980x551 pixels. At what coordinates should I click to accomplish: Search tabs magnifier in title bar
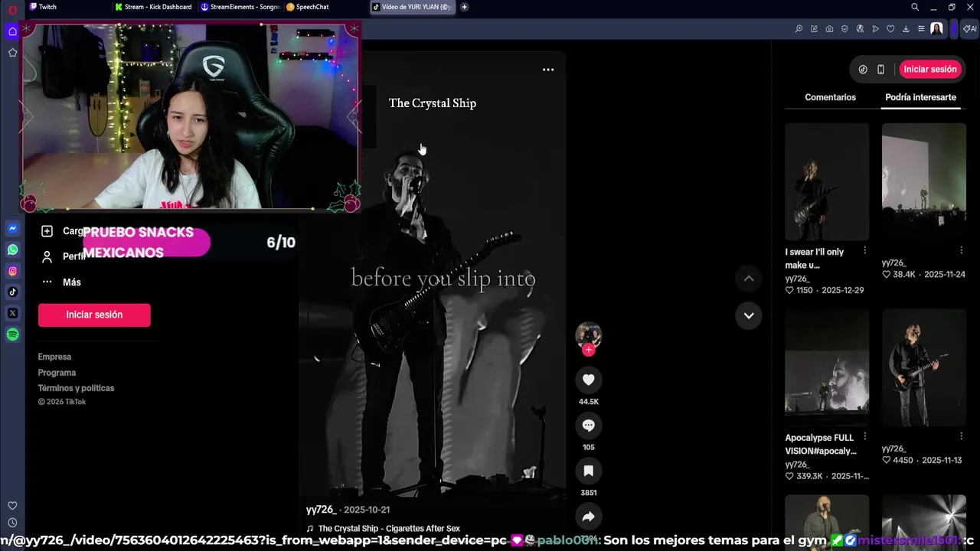pos(915,7)
